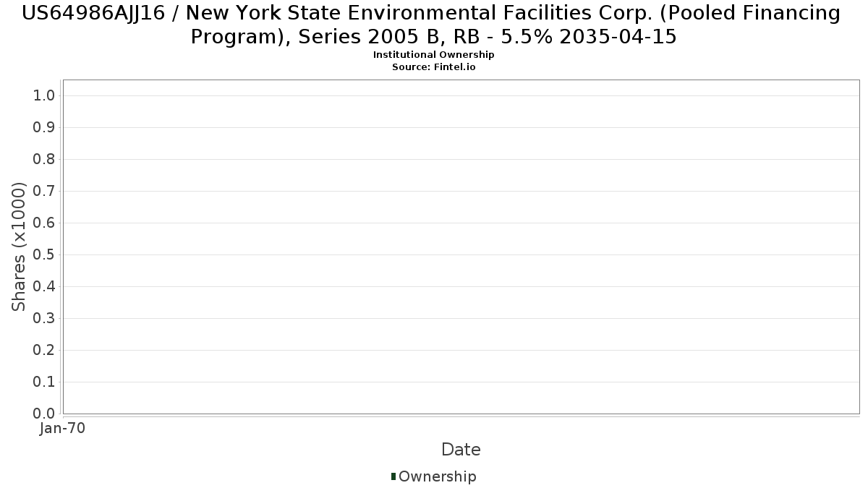Click the 0.3 y-axis tick label
Viewport: 868px width, 488px height.
(45, 319)
